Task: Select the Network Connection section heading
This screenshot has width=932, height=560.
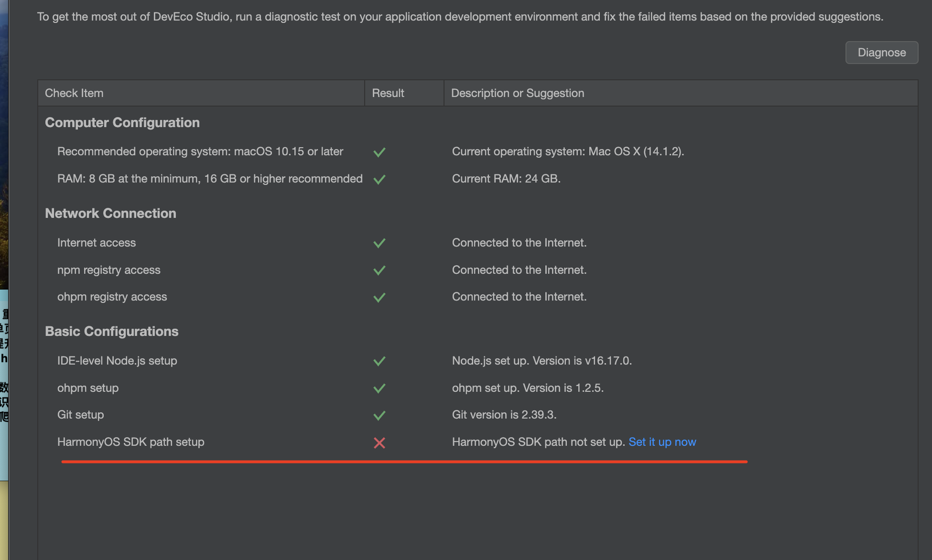Action: (110, 214)
